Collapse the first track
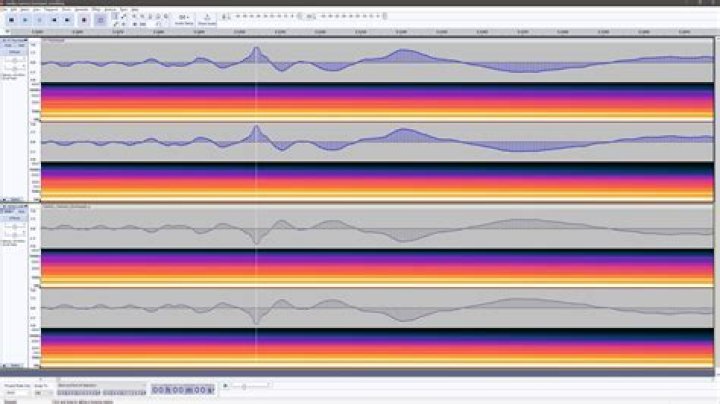 click(5, 200)
